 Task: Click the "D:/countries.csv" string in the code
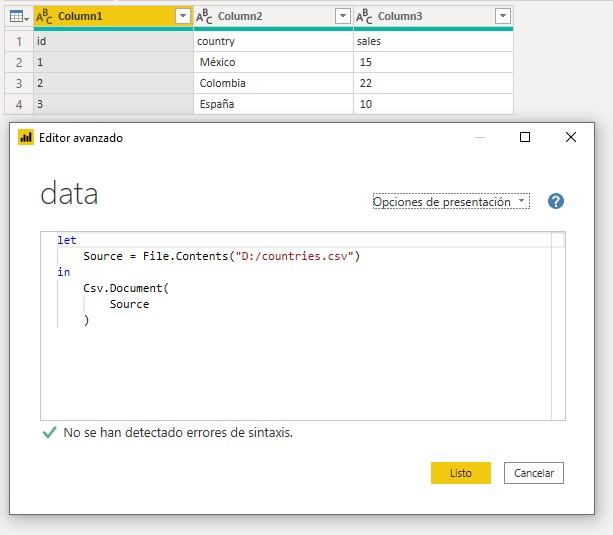pos(294,256)
